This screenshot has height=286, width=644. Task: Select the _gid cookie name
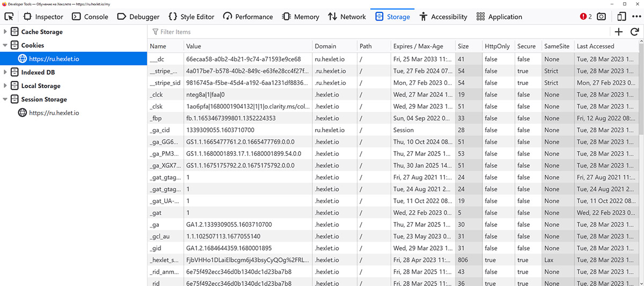click(x=155, y=248)
